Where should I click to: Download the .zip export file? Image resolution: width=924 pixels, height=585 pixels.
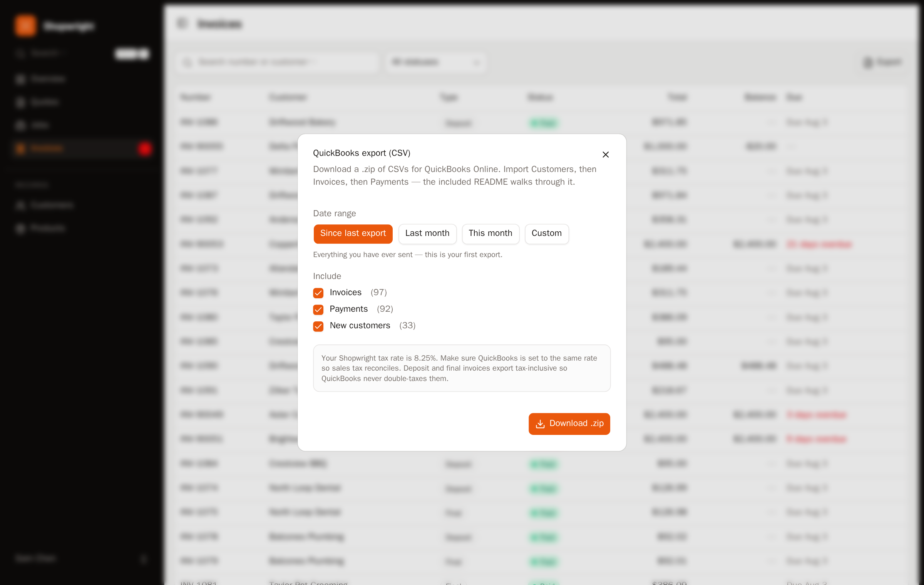(x=569, y=424)
